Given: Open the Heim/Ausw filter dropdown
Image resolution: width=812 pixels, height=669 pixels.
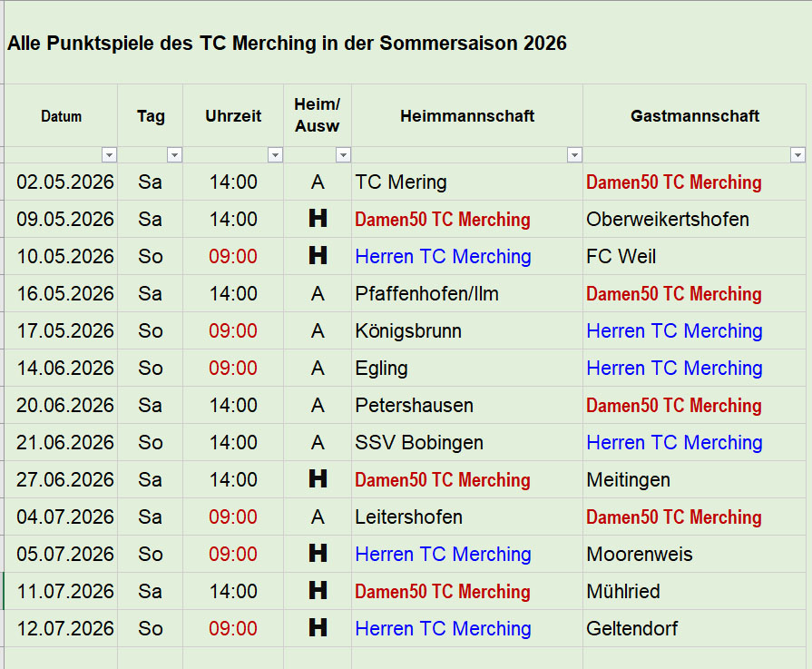Looking at the screenshot, I should pos(343,155).
